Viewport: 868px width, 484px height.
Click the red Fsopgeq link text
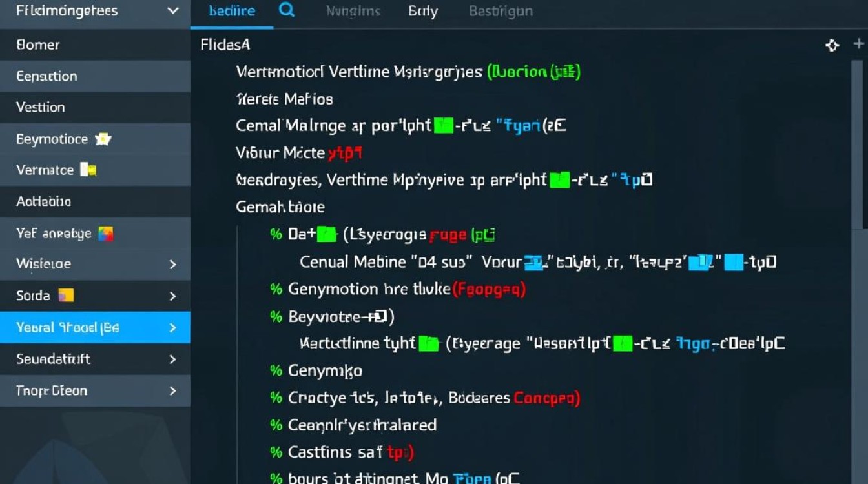click(x=489, y=289)
